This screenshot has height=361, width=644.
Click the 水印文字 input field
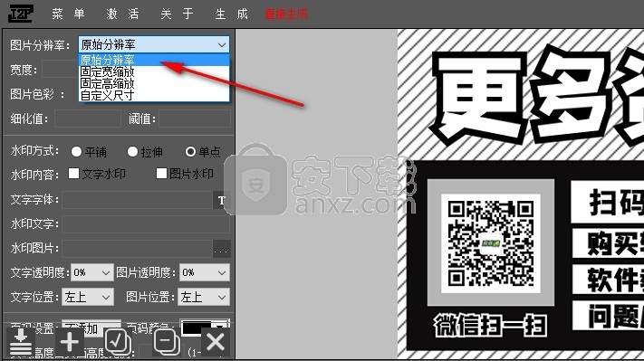(x=146, y=224)
